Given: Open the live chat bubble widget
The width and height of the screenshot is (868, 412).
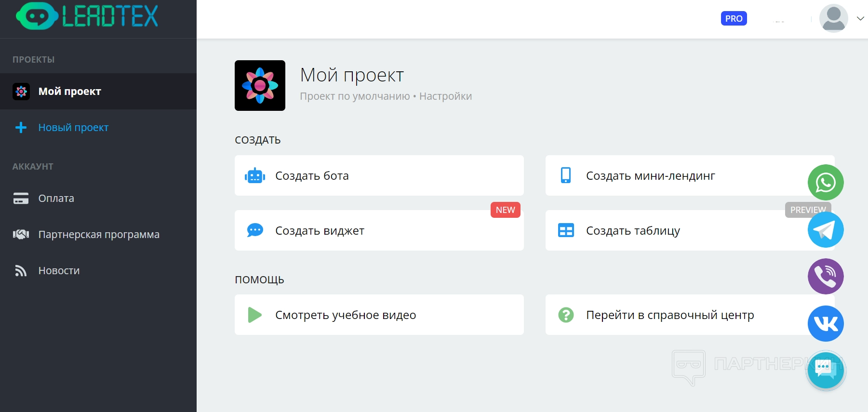Looking at the screenshot, I should tap(825, 370).
